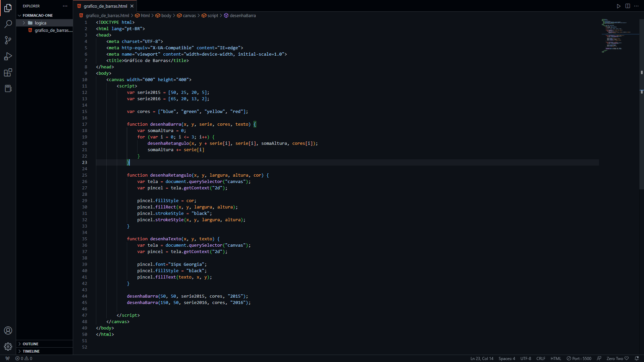The image size is (644, 362).
Task: Click the desenhaBarra breadcrumb segment
Action: (243, 15)
